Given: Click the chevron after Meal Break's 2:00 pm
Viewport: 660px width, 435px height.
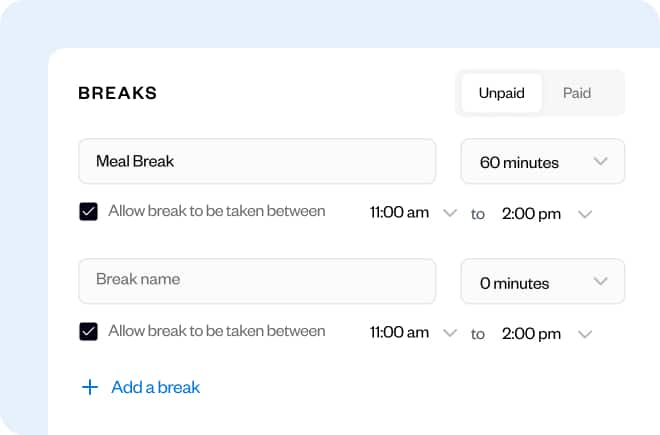Looking at the screenshot, I should click(586, 213).
